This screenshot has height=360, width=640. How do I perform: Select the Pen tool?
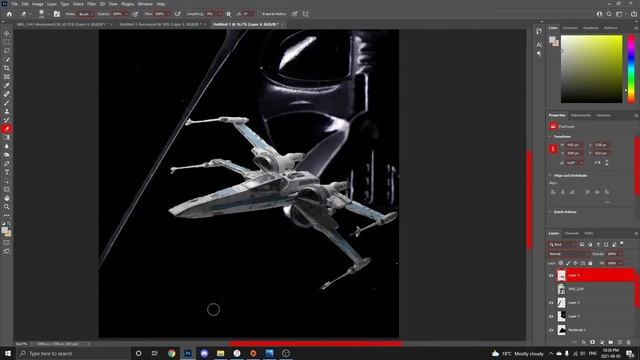pyautogui.click(x=7, y=163)
